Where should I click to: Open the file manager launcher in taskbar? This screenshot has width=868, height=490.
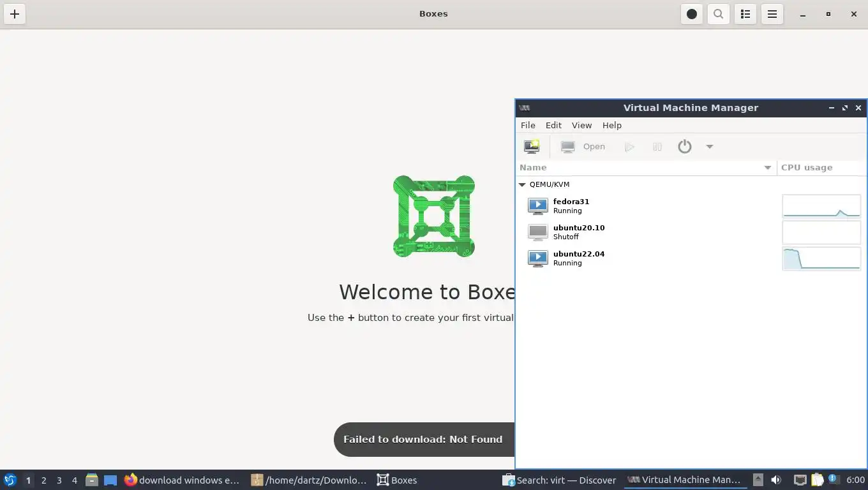coord(92,480)
